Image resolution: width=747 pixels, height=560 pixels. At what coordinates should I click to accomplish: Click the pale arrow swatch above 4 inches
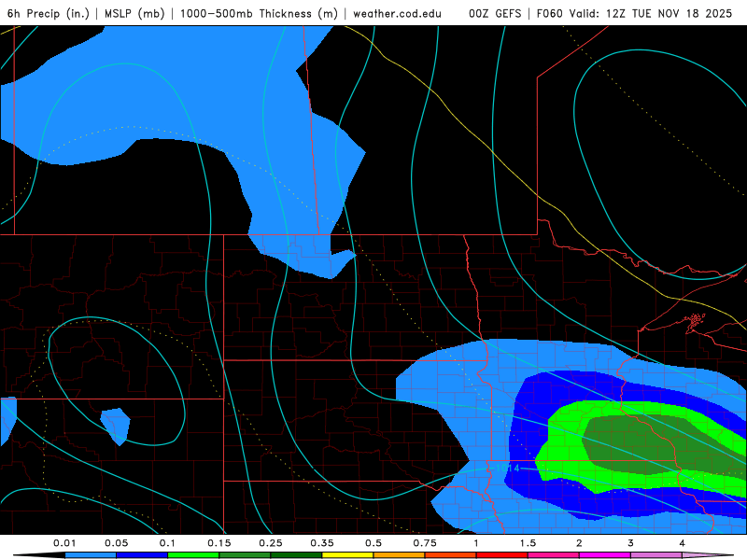[x=706, y=555]
